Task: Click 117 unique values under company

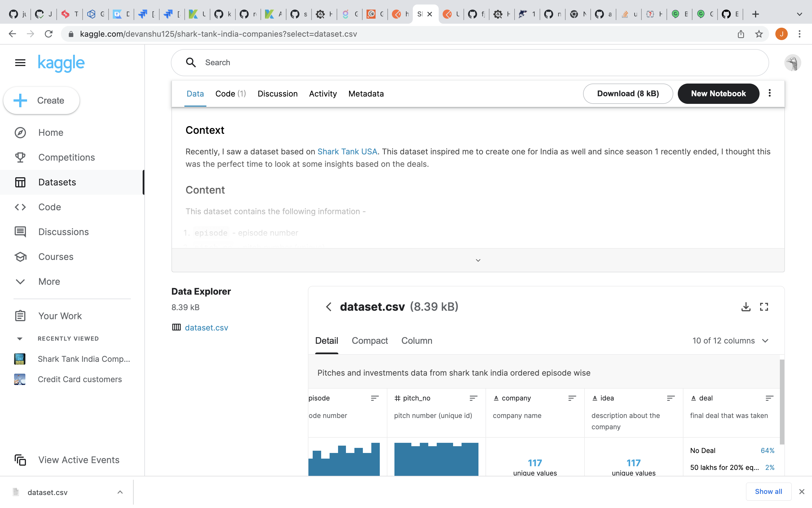Action: tap(535, 467)
